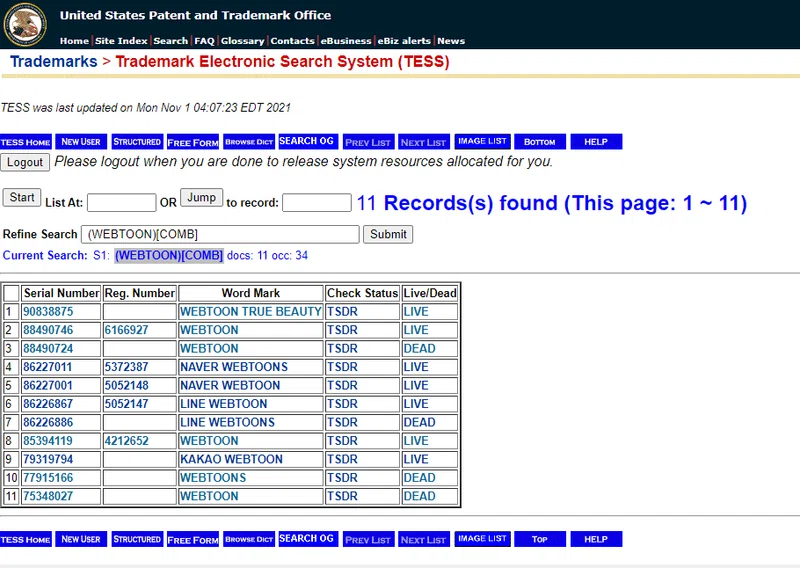
Task: Open WEBTOON TRUE BEAUTY word mark
Action: (251, 311)
